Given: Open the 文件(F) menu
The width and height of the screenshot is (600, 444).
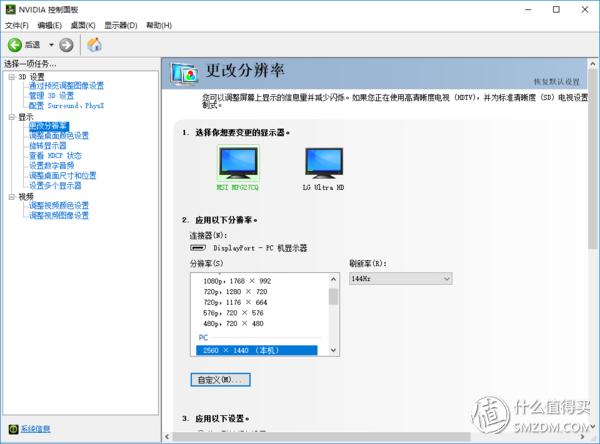Looking at the screenshot, I should click(16, 25).
